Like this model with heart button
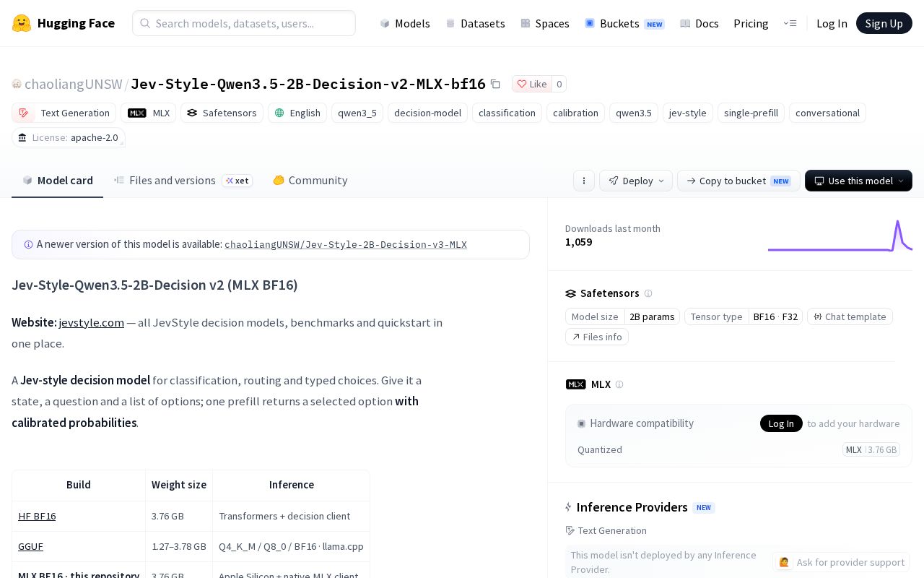The height and width of the screenshot is (578, 924). tap(532, 84)
